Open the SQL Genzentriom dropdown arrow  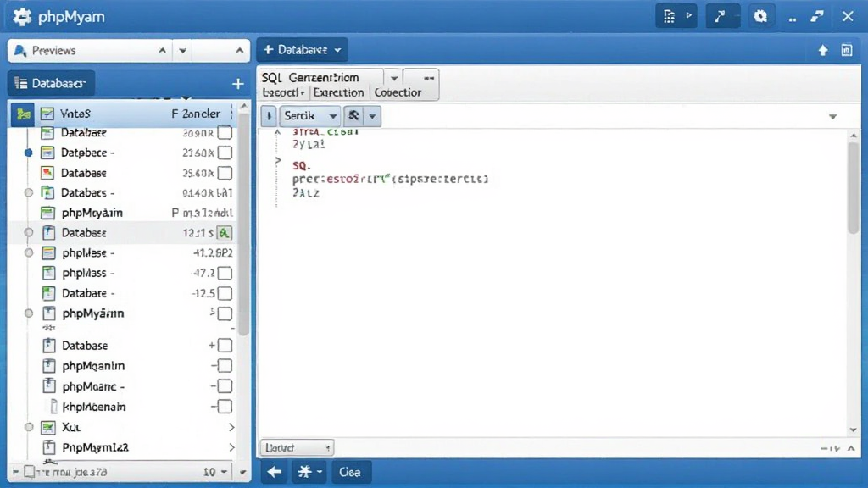point(393,78)
